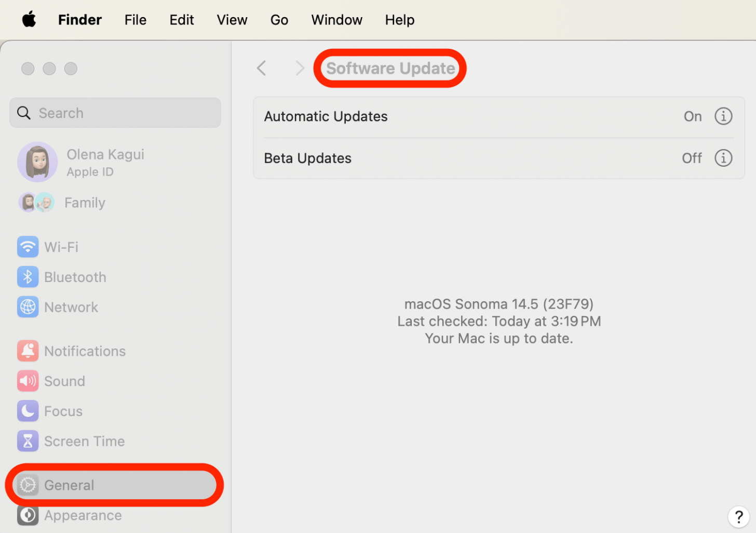This screenshot has height=533, width=756.
Task: Click the Screen Time hourglass icon
Action: [x=28, y=441]
